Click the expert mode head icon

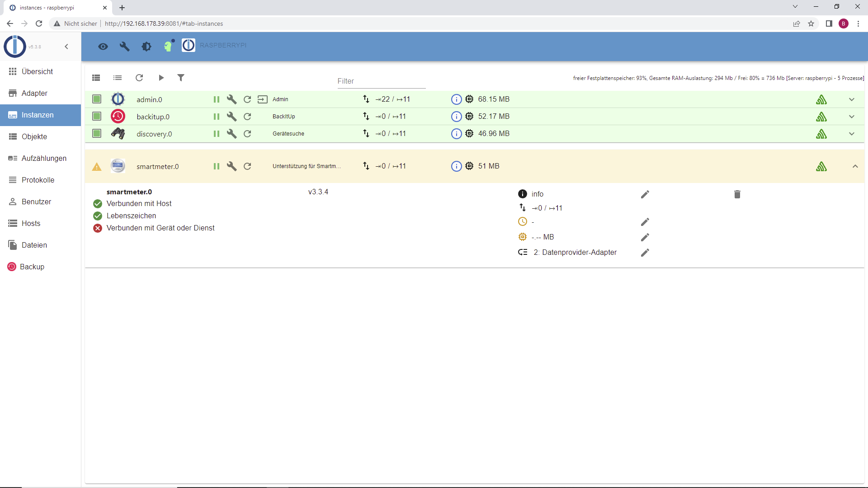[168, 46]
